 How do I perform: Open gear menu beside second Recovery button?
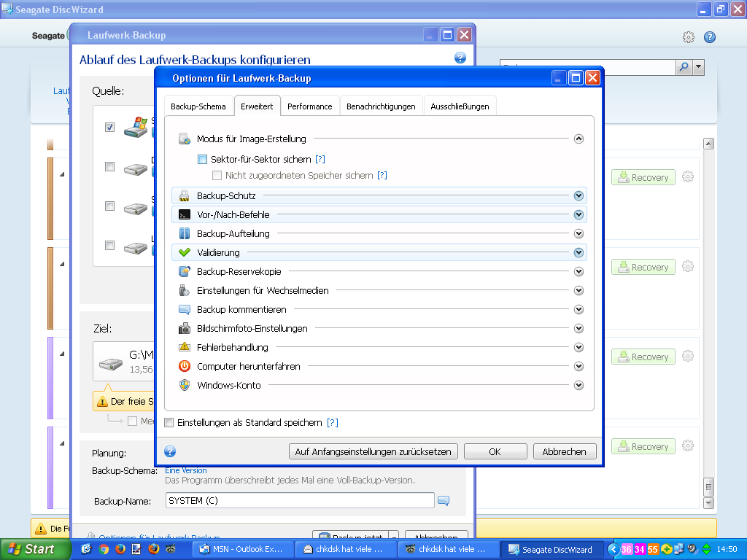(688, 267)
